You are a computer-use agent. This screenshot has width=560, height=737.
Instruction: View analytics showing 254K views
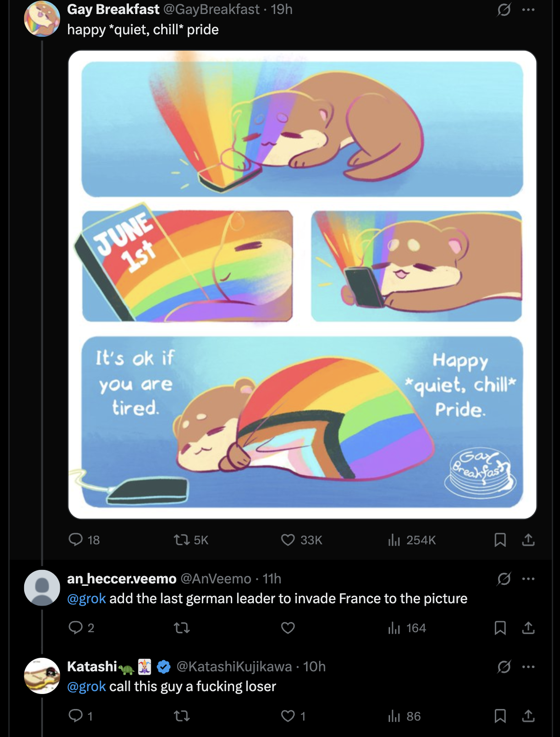(394, 539)
